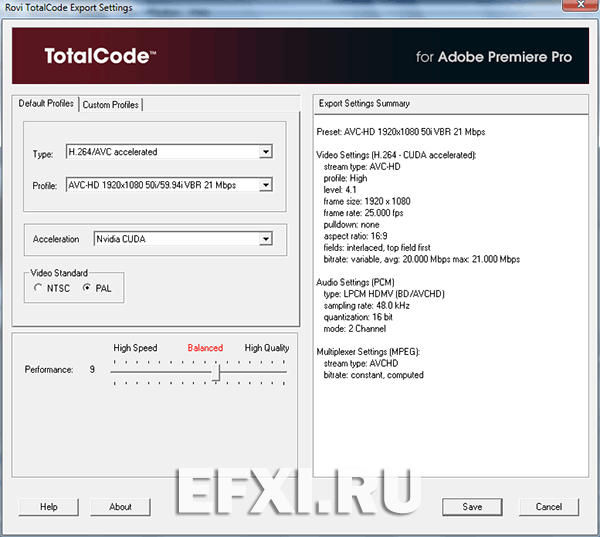Click the slider track near High Speed
The width and height of the screenshot is (600, 537).
pos(126,372)
